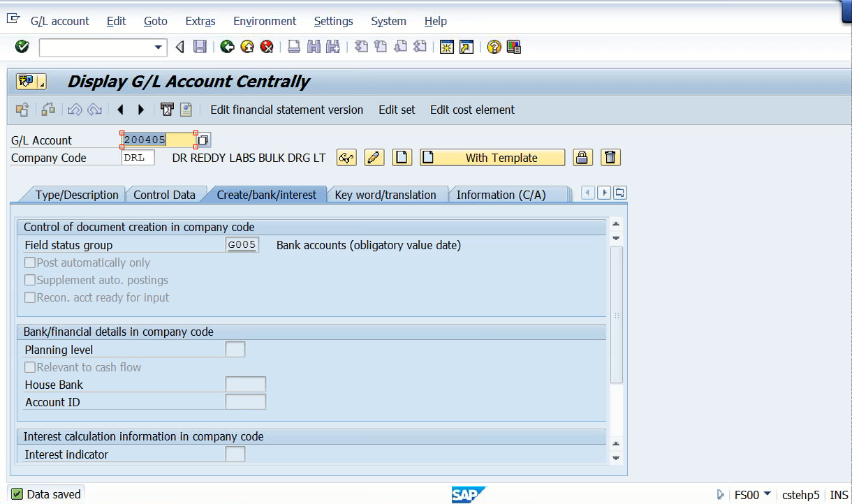Click the yellow Help question mark icon
Image resolution: width=852 pixels, height=504 pixels.
494,47
